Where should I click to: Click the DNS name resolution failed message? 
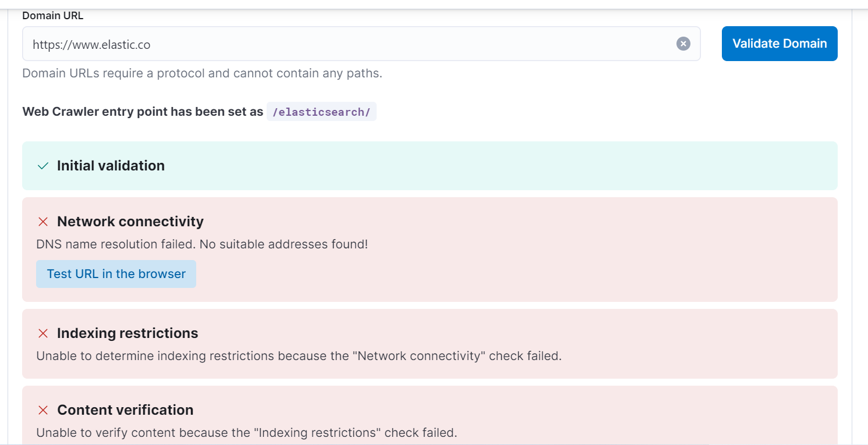202,244
